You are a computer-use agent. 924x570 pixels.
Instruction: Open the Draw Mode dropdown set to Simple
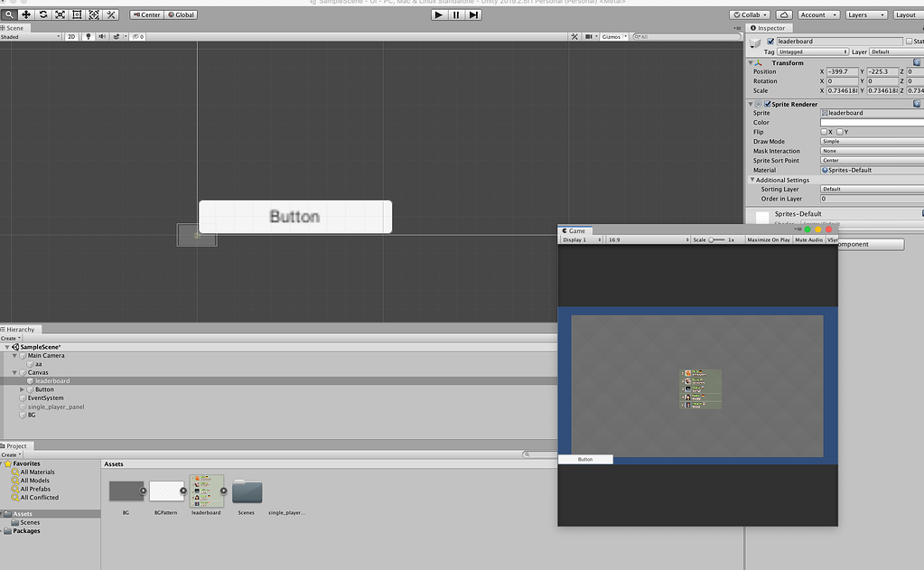tap(871, 141)
